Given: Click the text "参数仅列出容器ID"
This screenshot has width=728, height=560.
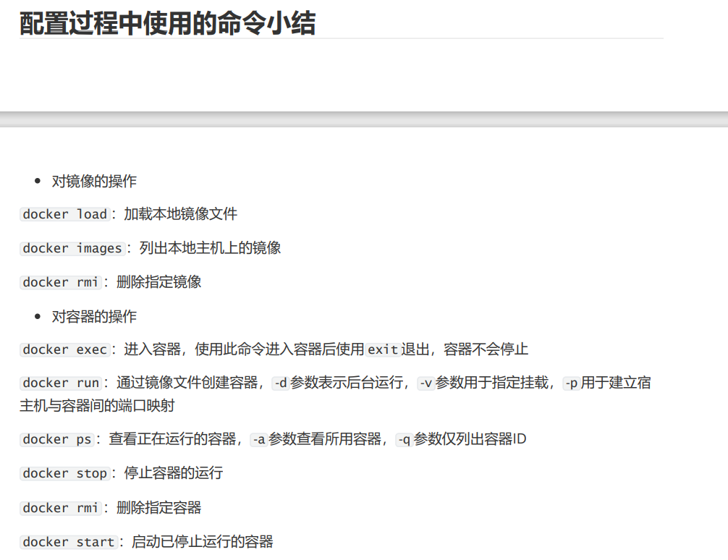Looking at the screenshot, I should pyautogui.click(x=470, y=439).
